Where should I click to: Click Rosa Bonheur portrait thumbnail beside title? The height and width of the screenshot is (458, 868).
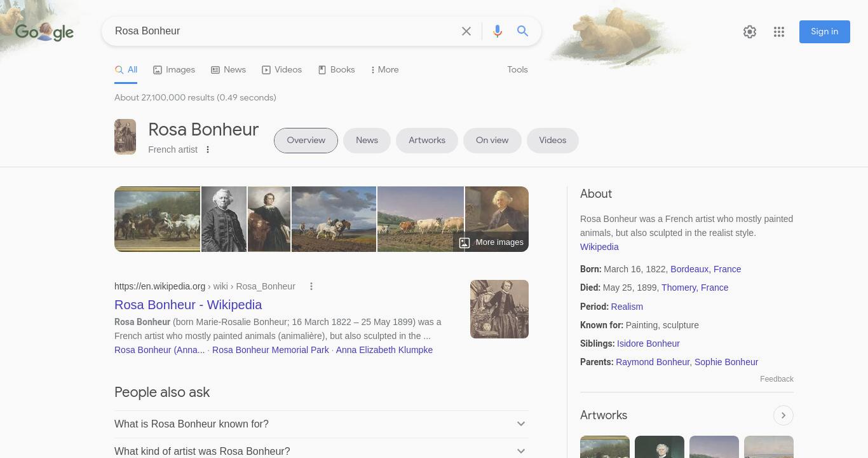click(x=125, y=137)
